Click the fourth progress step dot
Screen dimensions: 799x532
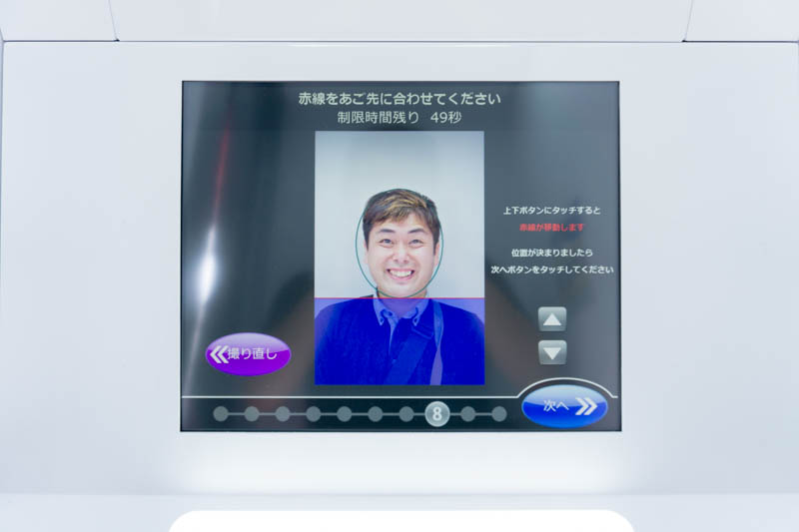point(314,413)
